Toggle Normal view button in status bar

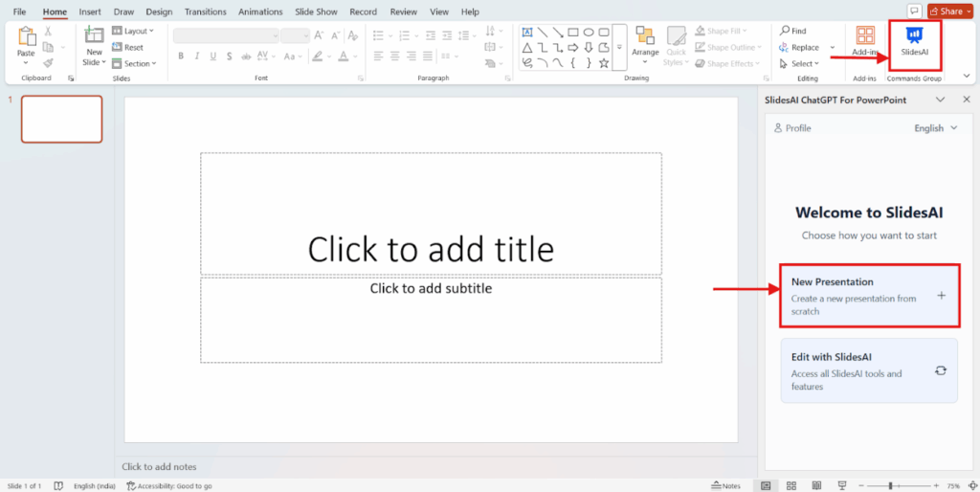(766, 485)
